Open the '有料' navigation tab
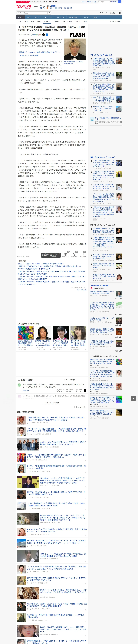The height and width of the screenshot is (644, 138). pyautogui.click(x=95, y=17)
